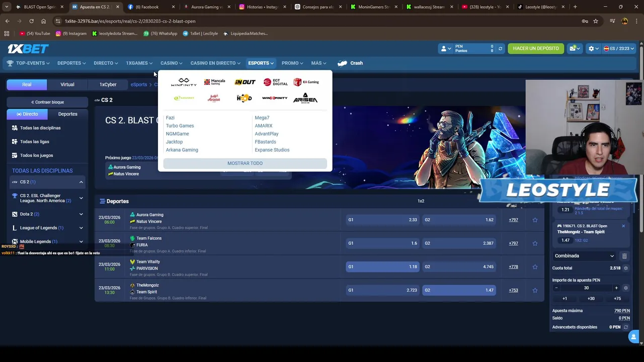
Task: Open Cuota total settings gear
Action: [625, 268]
